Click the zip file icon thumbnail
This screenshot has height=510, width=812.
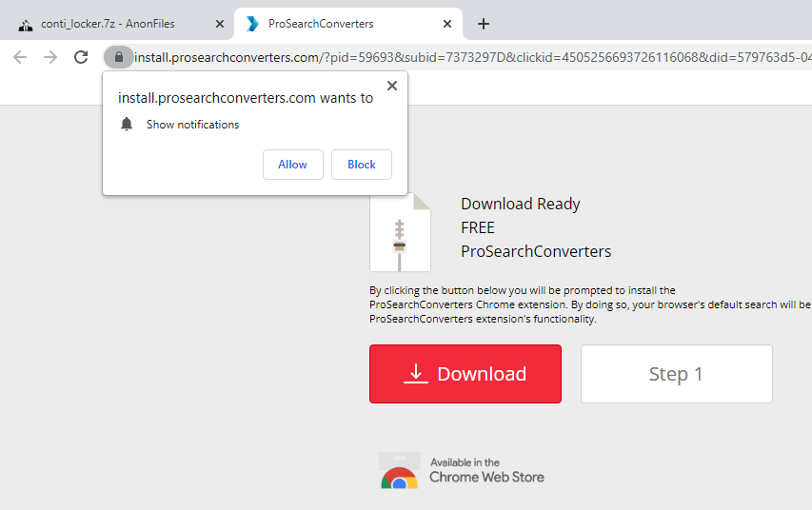click(400, 232)
